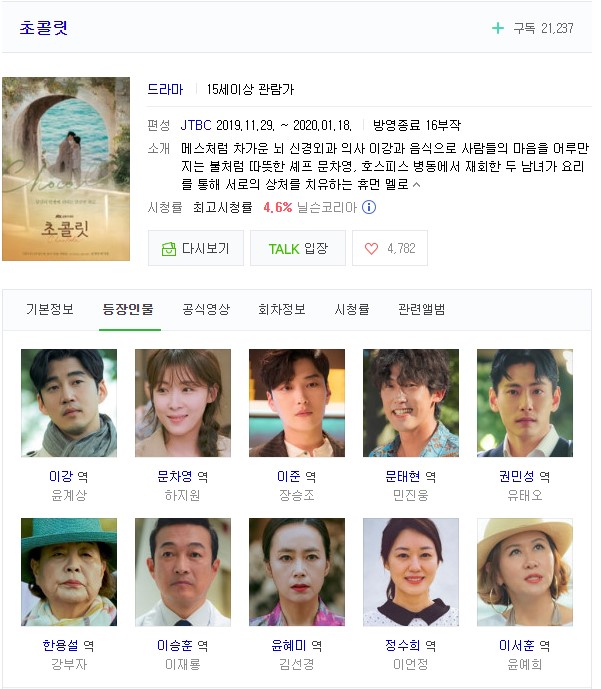This screenshot has width=601, height=689.
Task: Open the 초콜릿 title link
Action: [x=43, y=28]
